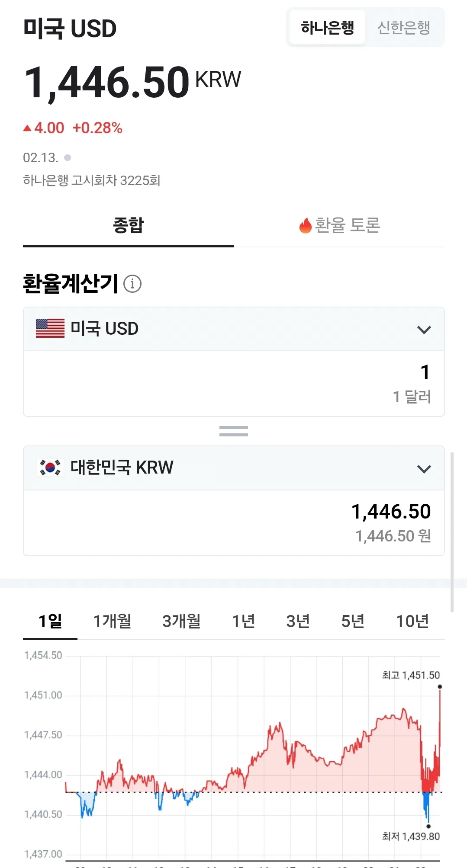
Task: Switch bank to 신한은행
Action: (x=404, y=28)
